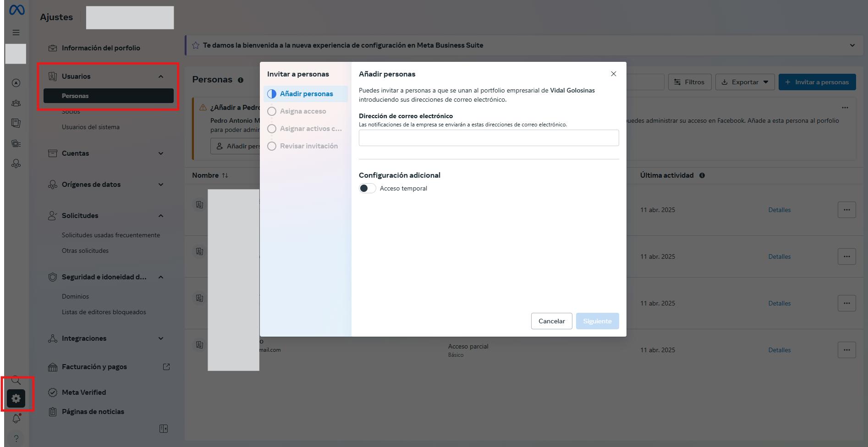Select the Asigna acceso step radio
868x447 pixels.
coord(272,111)
